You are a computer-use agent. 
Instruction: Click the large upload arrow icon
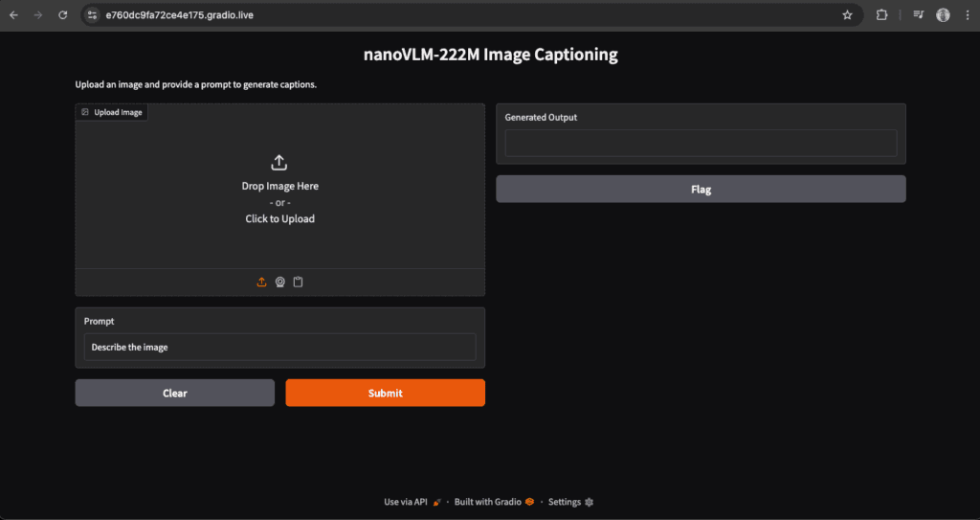279,163
